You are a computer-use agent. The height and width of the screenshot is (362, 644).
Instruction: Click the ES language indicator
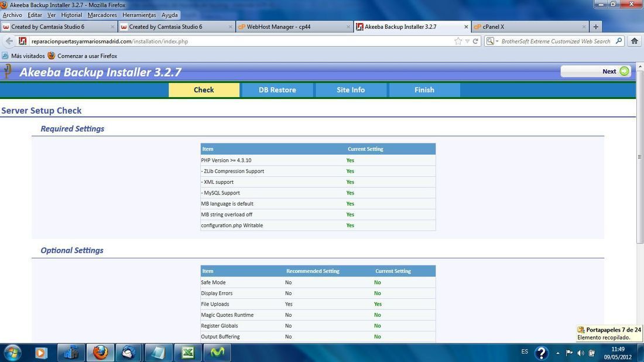tap(525, 351)
